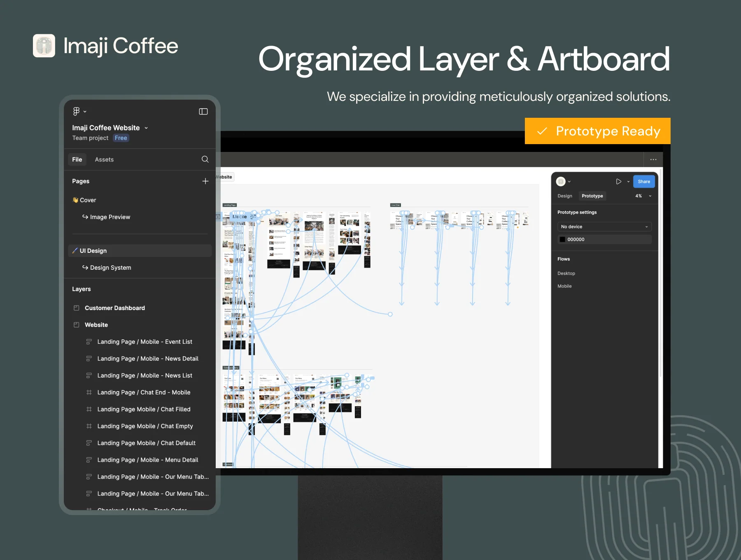Click the waving hand icon beside Cover

75,200
